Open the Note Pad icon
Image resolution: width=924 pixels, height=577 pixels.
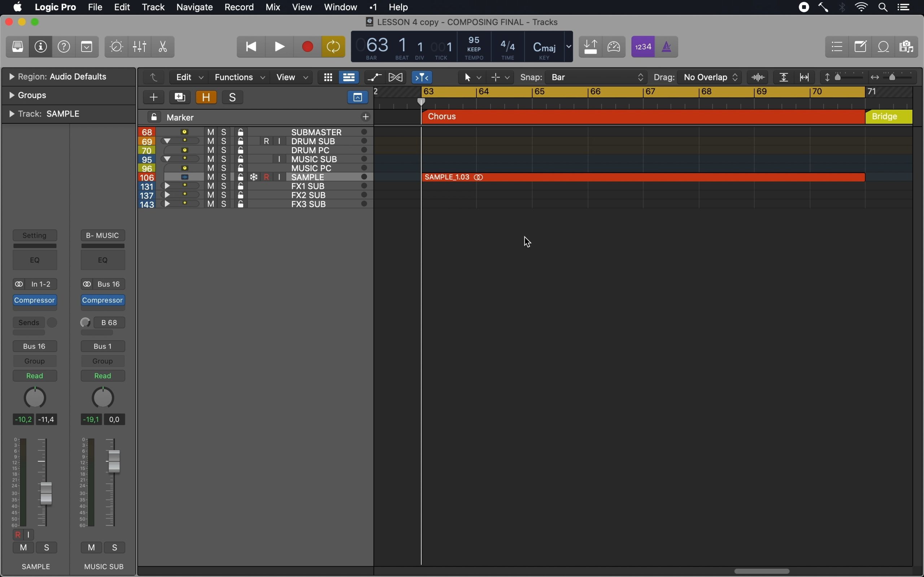click(x=861, y=47)
